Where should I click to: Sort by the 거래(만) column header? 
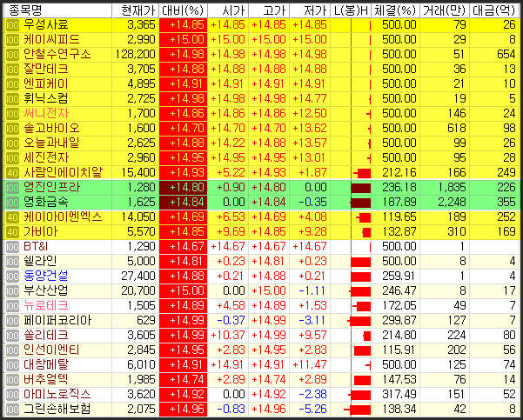[445, 10]
